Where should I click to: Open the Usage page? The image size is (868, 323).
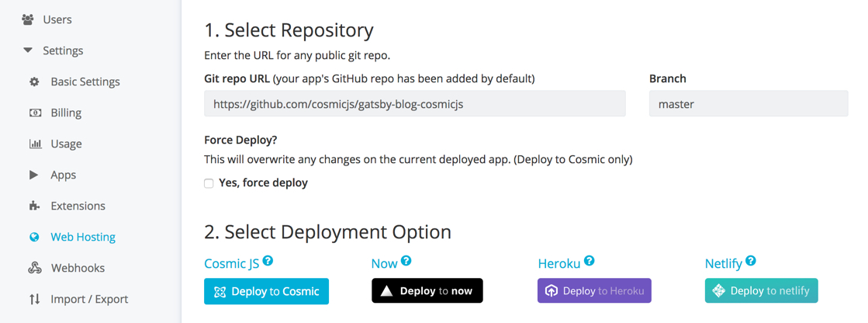67,144
